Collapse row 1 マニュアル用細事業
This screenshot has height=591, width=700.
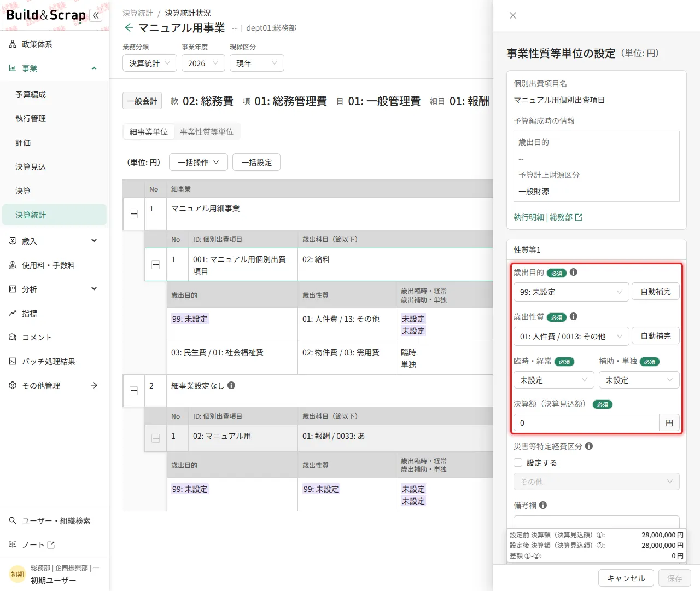point(133,214)
